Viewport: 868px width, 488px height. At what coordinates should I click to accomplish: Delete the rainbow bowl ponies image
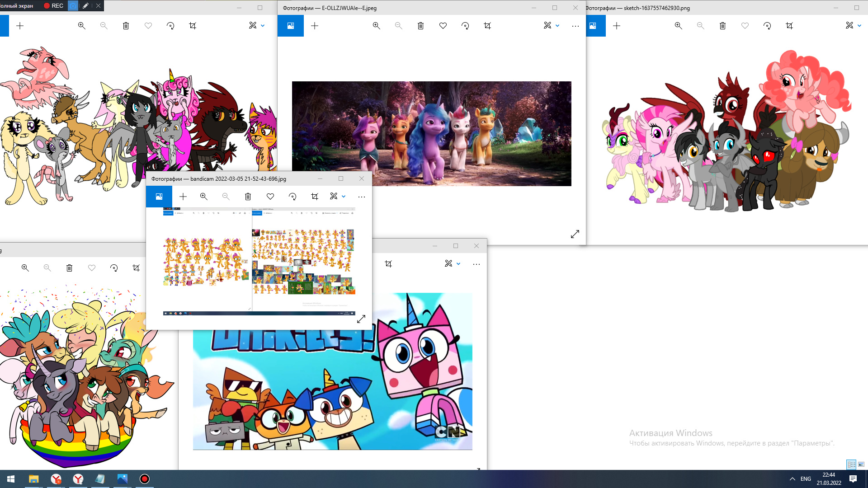point(69,268)
